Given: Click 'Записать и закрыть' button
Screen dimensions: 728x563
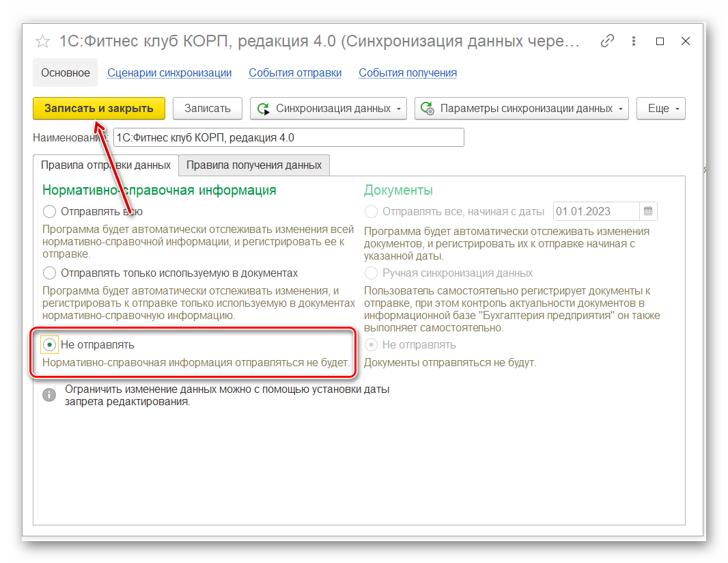Looking at the screenshot, I should 99,108.
